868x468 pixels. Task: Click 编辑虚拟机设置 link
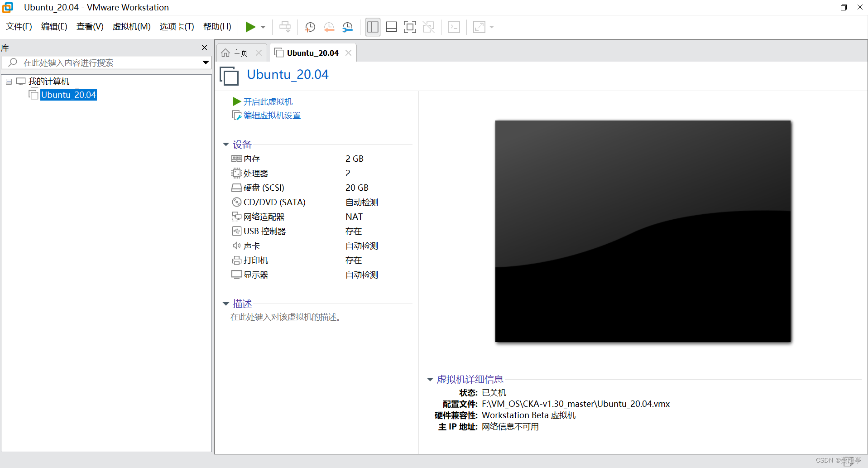(x=271, y=115)
